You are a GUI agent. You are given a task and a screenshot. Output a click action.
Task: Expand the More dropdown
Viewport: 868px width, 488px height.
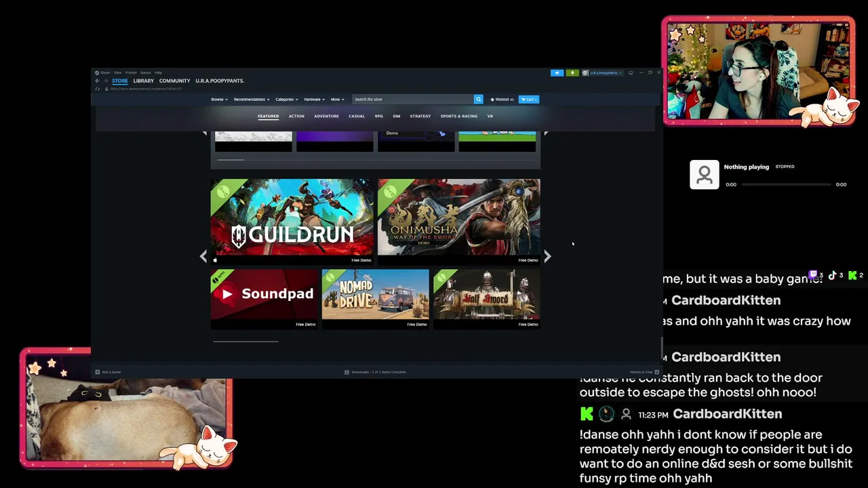click(x=337, y=100)
